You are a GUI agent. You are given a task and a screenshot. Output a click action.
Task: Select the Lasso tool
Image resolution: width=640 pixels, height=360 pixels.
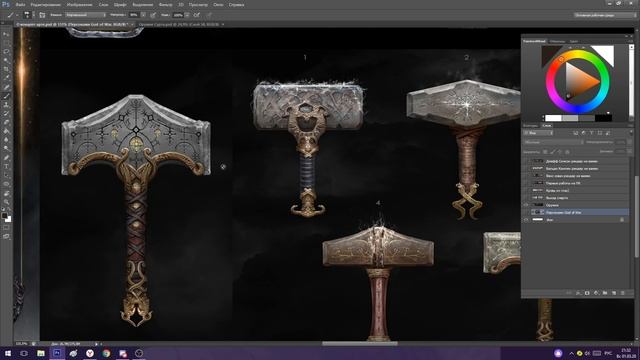click(7, 51)
